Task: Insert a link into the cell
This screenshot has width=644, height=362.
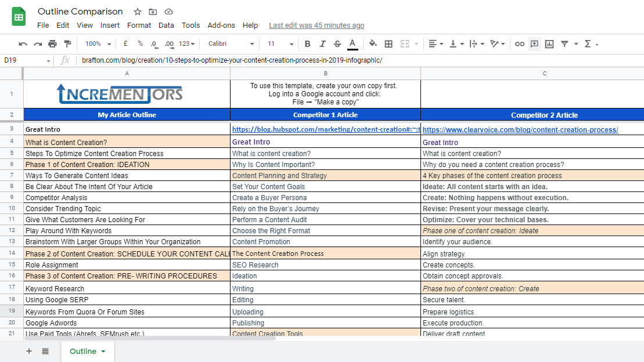Action: point(520,44)
